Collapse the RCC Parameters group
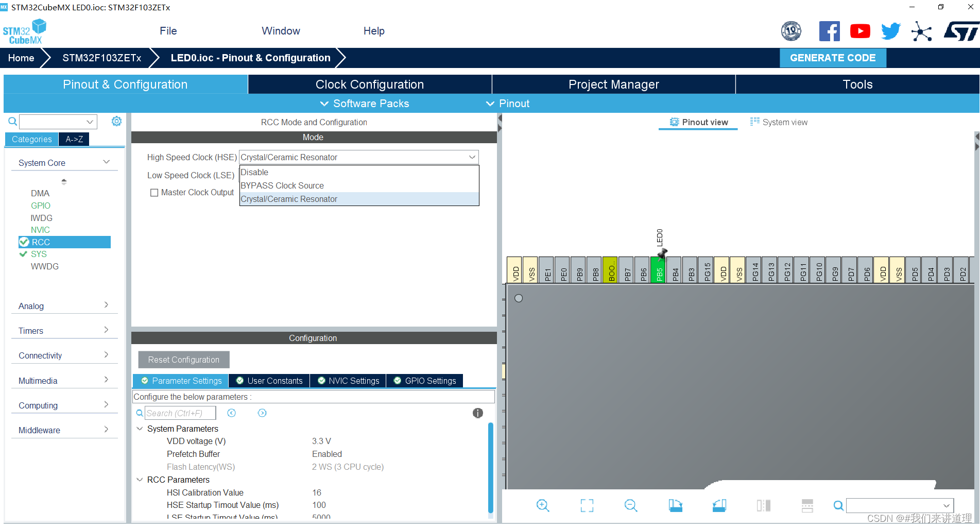This screenshot has height=528, width=980. pyautogui.click(x=140, y=480)
